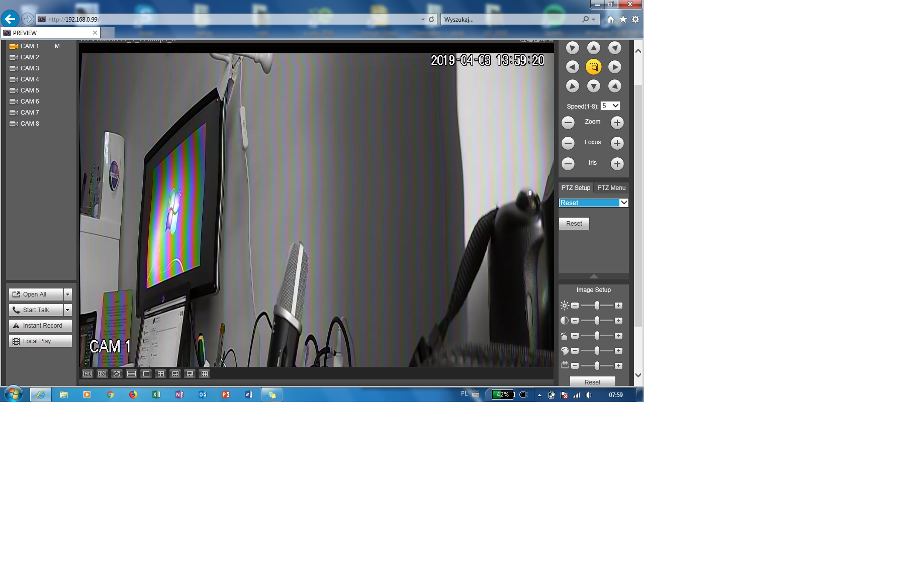This screenshot has width=914, height=588.
Task: Toggle CAM 1 channel in camera list
Action: click(x=29, y=46)
